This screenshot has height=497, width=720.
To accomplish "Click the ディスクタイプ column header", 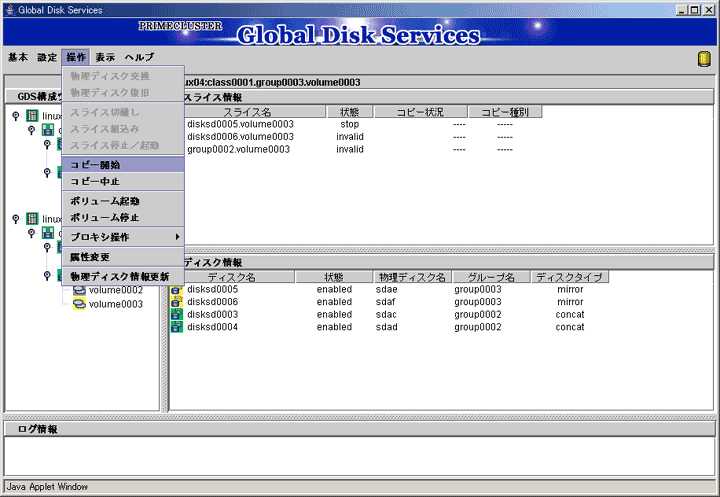I will [570, 277].
